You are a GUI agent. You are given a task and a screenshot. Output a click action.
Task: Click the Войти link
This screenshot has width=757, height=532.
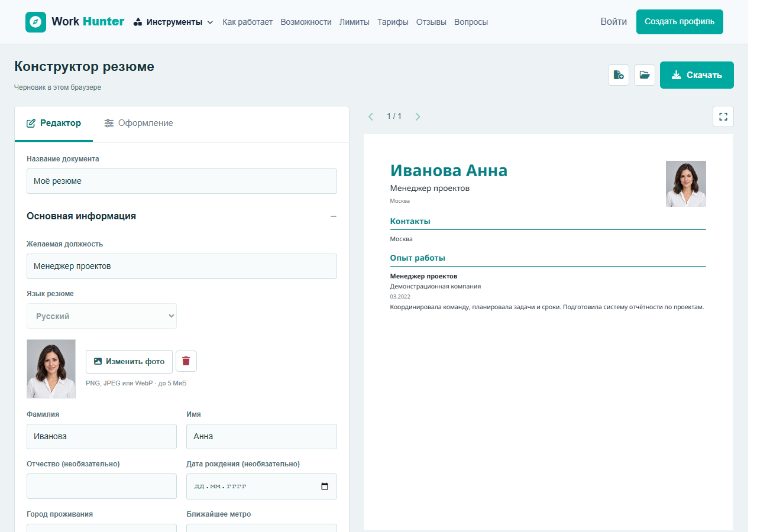(614, 22)
